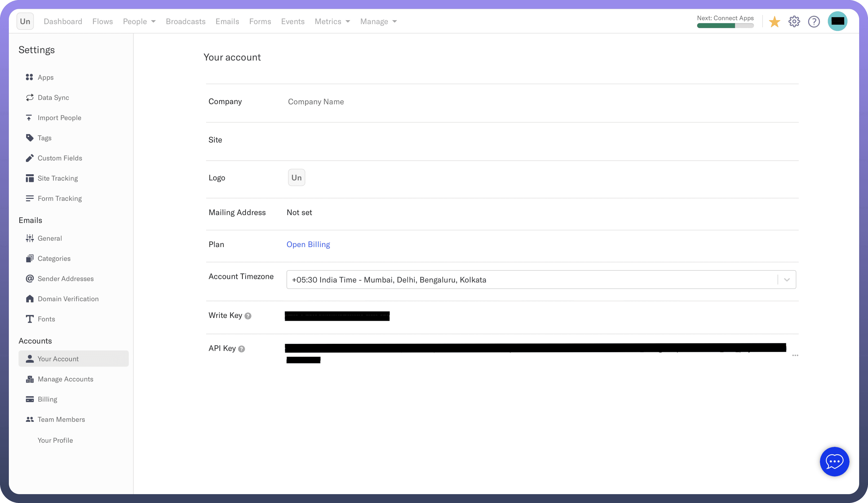Open Domain Verification settings
Screen dimensions: 868x503
click(x=68, y=299)
